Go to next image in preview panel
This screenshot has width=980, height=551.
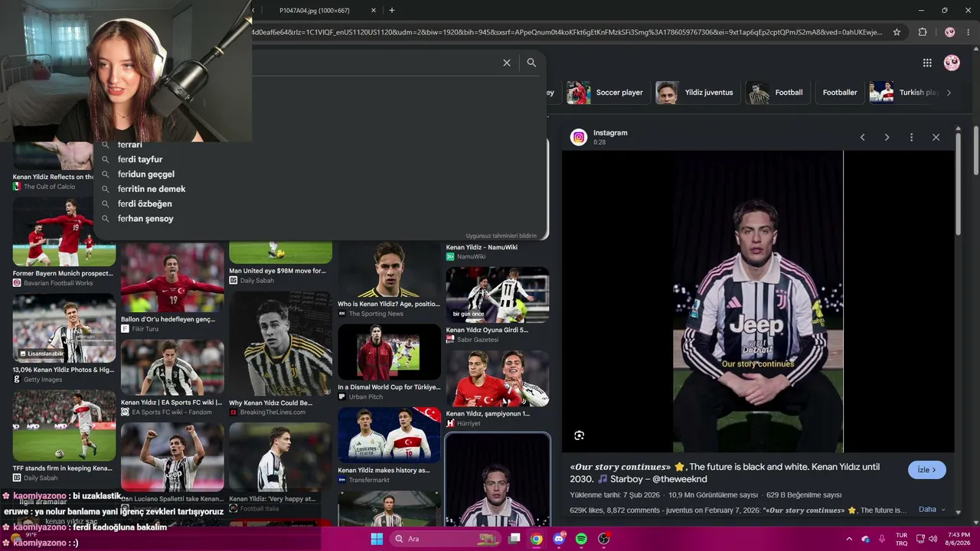pos(887,137)
